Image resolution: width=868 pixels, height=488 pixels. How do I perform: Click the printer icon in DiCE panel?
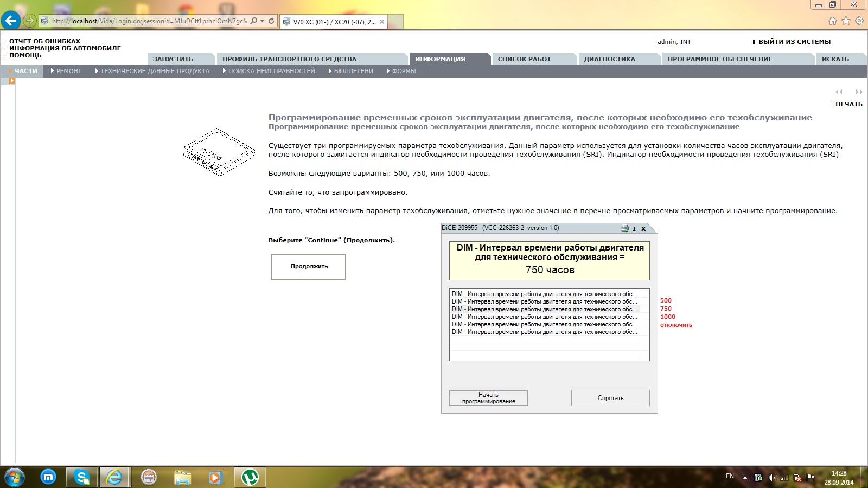tap(624, 228)
